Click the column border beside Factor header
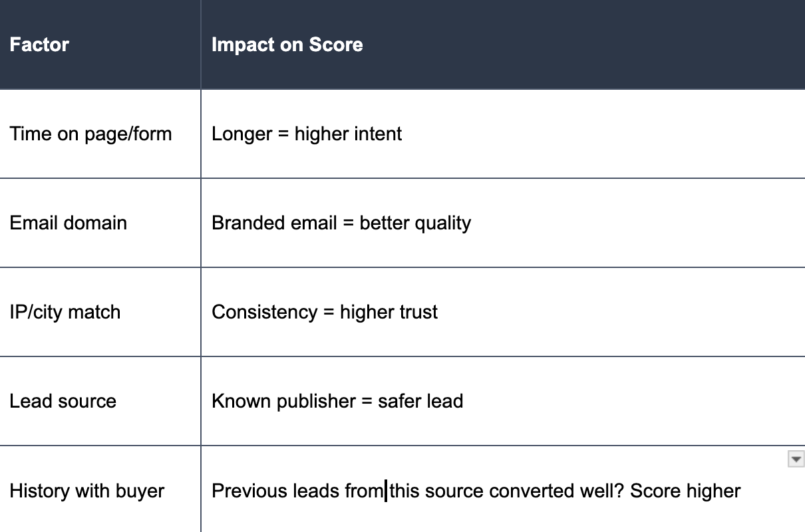The height and width of the screenshot is (532, 805). coord(201,45)
